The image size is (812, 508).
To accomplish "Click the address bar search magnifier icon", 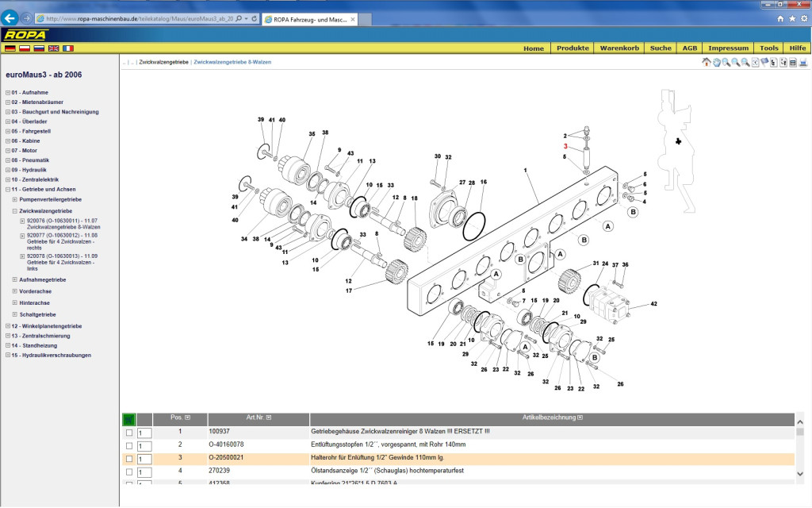I will point(239,19).
